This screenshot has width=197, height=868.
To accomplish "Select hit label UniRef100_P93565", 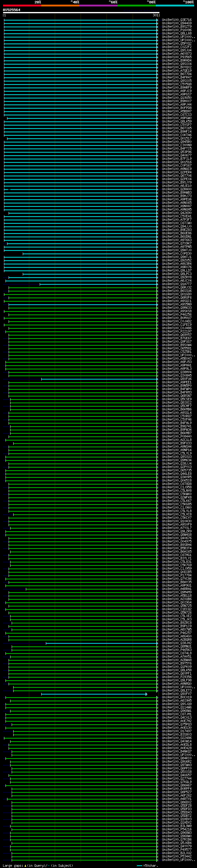I will click(177, 57).
